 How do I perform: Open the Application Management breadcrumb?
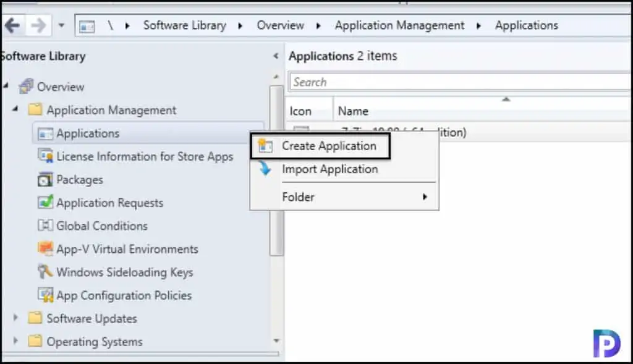pos(400,25)
